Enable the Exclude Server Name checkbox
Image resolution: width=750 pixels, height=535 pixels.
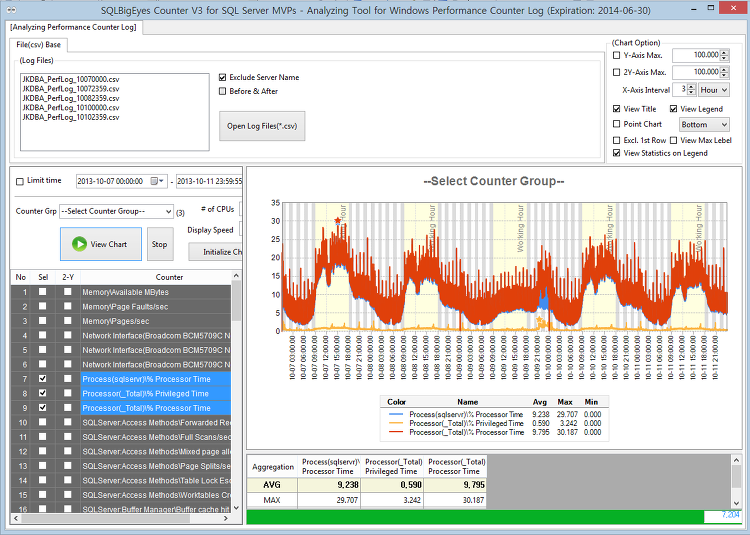[223, 77]
